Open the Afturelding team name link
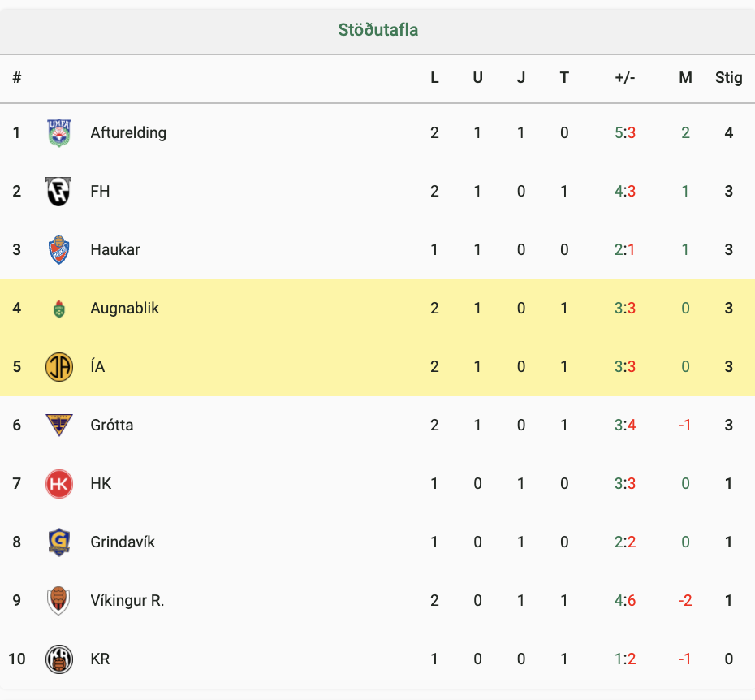This screenshot has width=755, height=700. (x=128, y=132)
